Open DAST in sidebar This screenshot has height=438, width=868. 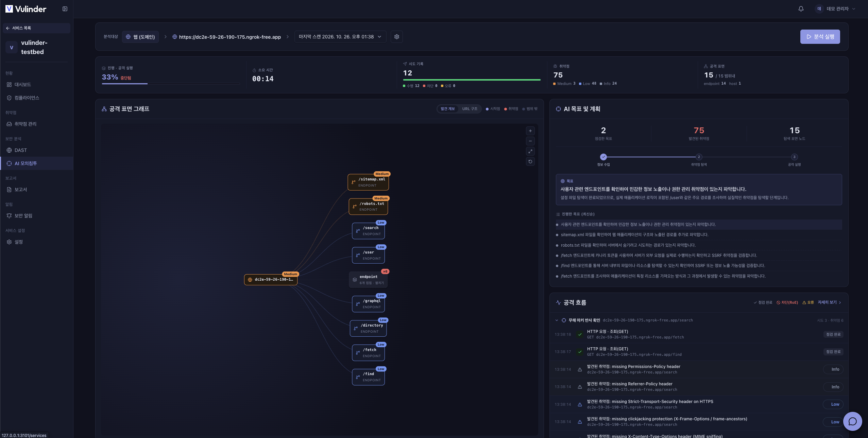click(x=37, y=150)
